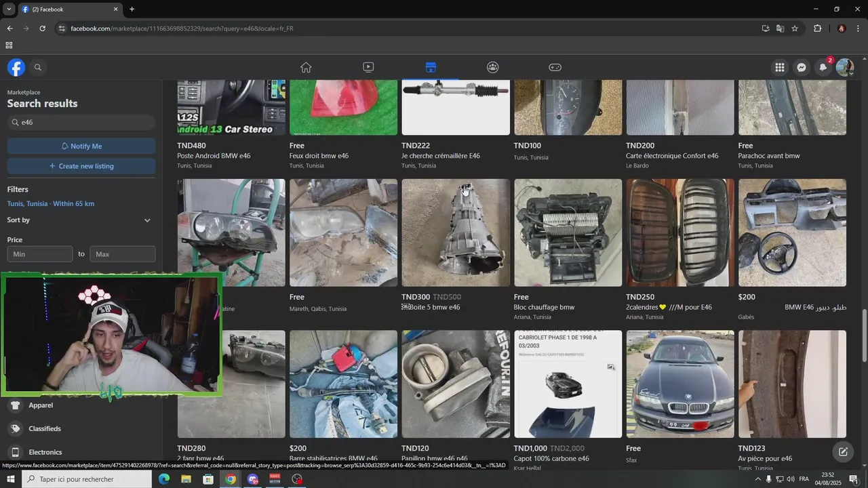Open the Chrome apps grid shortcut

point(9,45)
